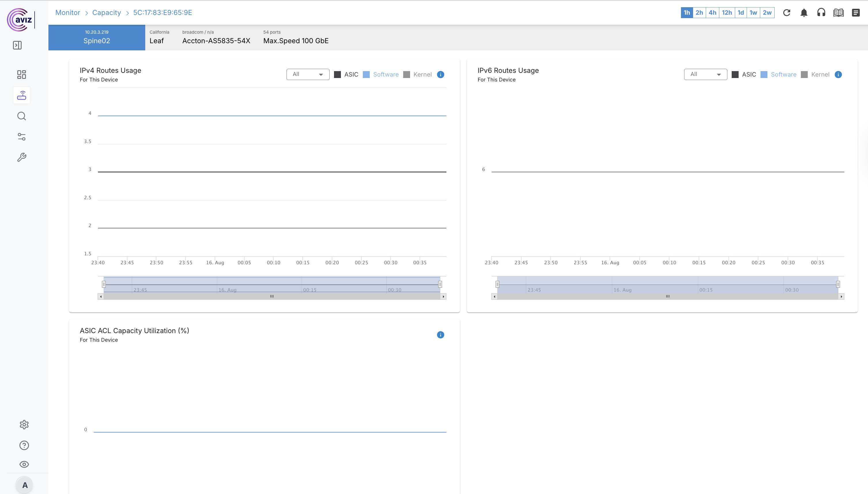The width and height of the screenshot is (868, 494).
Task: Open the wrench tools sidebar icon
Action: point(21,157)
